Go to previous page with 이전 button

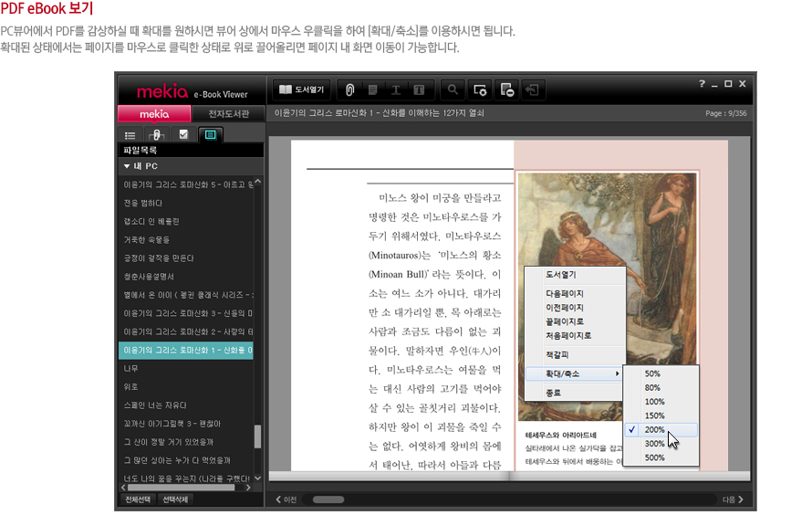click(x=286, y=499)
